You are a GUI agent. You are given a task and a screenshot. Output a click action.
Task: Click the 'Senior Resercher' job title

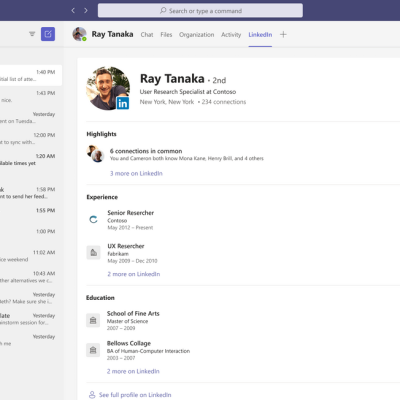pos(131,213)
